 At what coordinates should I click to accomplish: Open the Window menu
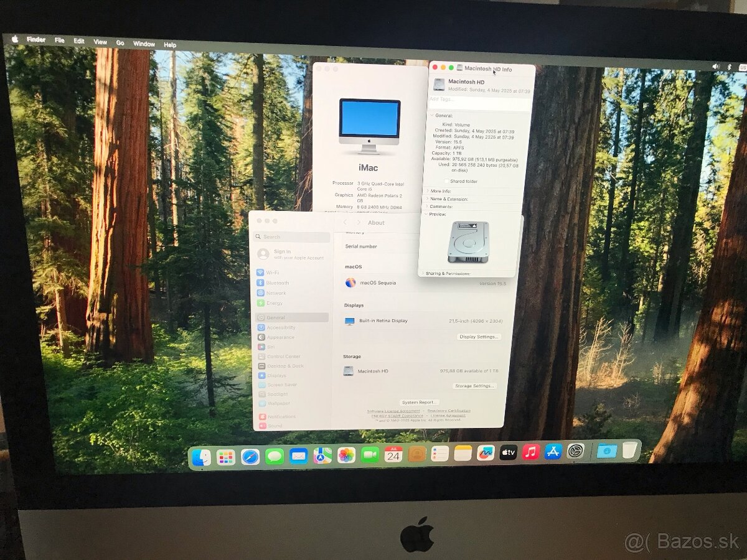tap(144, 44)
